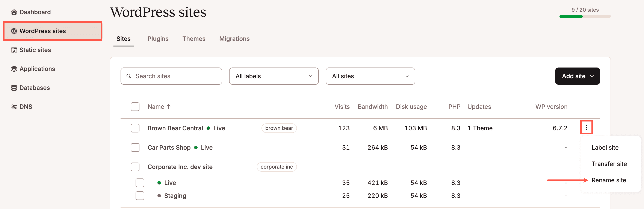Image resolution: width=644 pixels, height=209 pixels.
Task: Open Car Parts Shop site
Action: click(169, 147)
